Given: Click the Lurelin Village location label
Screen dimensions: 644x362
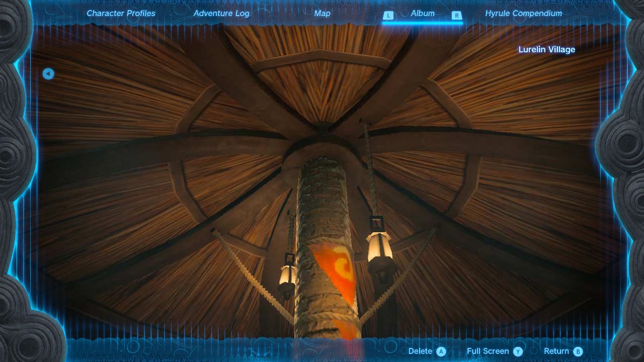Looking at the screenshot, I should (x=546, y=49).
